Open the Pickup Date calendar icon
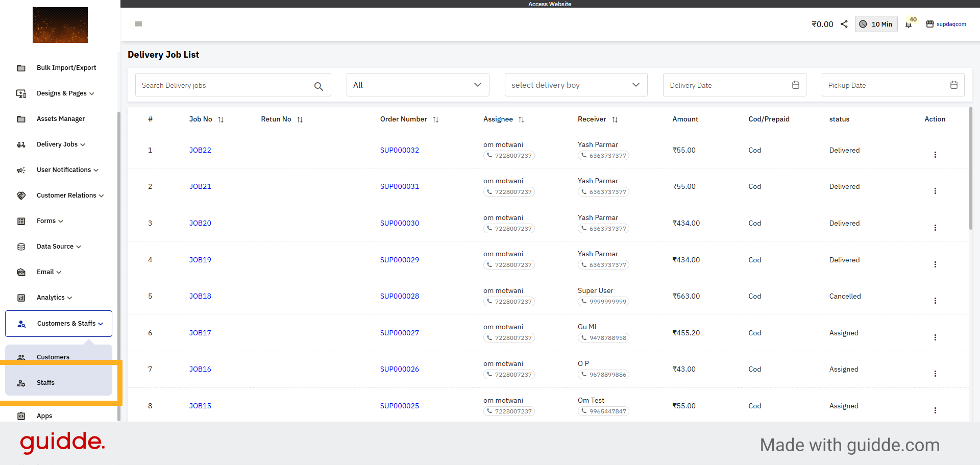The height and width of the screenshot is (465, 980). pyautogui.click(x=953, y=85)
